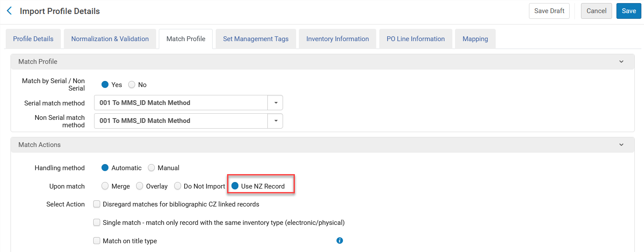Collapse the Match Profile section chevron

click(621, 62)
